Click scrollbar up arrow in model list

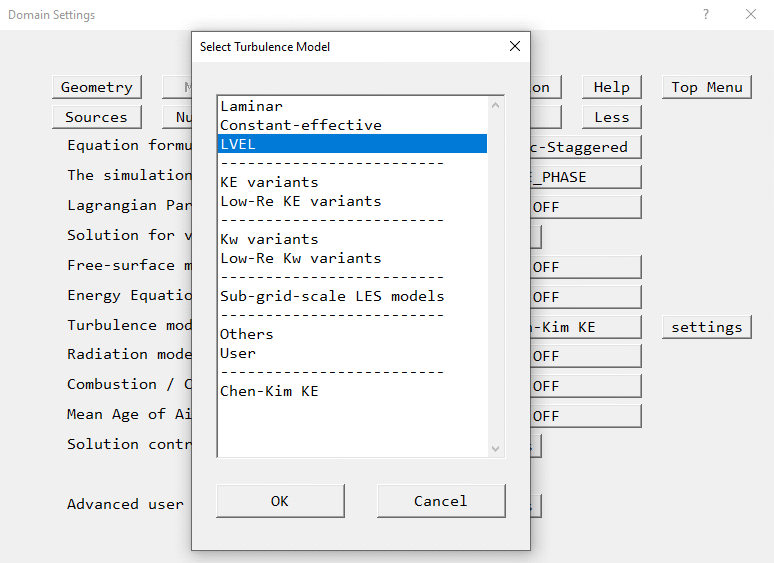pos(495,104)
